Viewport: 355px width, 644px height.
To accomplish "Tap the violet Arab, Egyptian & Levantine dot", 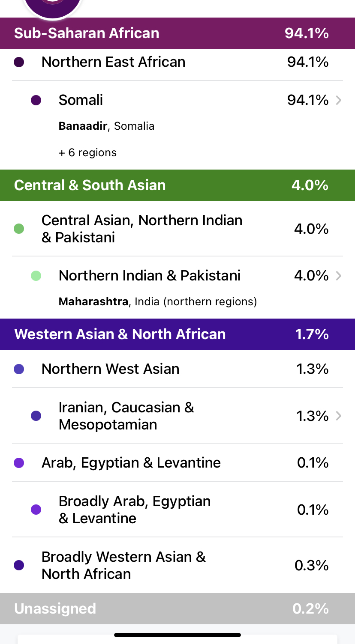I will [19, 463].
